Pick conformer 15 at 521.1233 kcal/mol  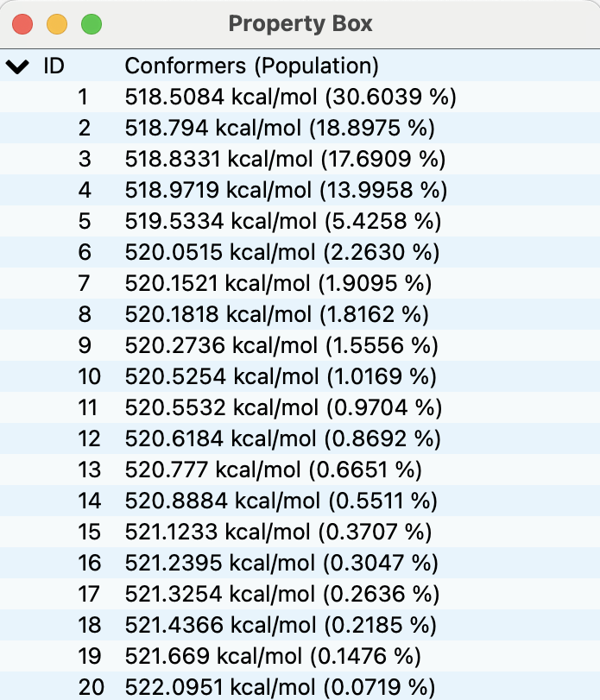[279, 532]
